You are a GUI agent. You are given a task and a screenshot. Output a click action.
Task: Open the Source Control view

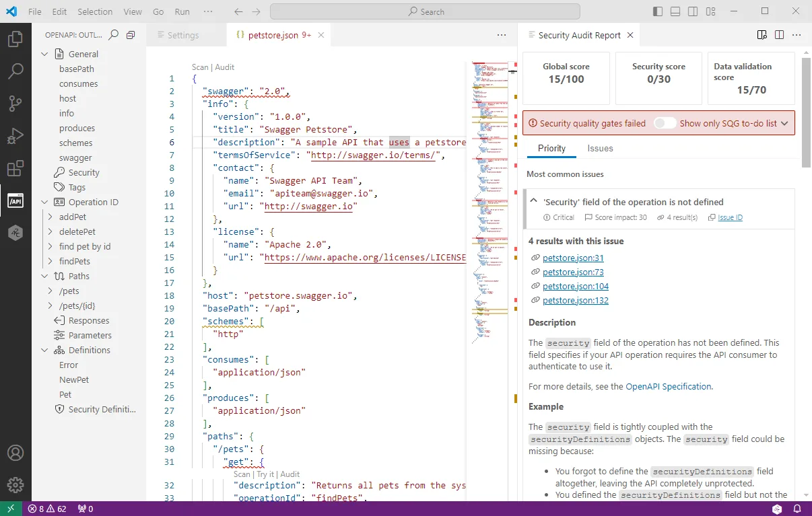point(15,103)
